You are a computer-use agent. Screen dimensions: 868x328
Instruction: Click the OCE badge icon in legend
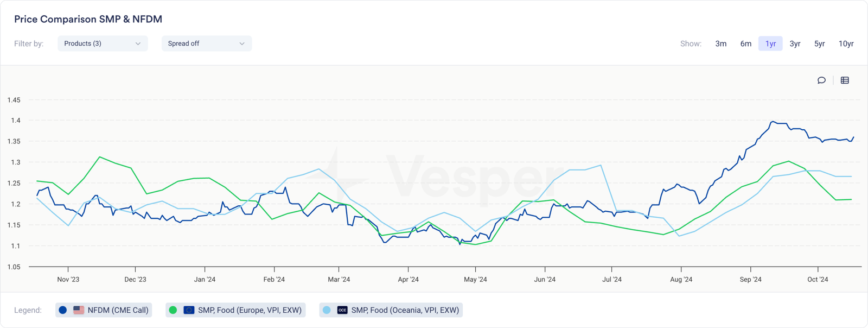pyautogui.click(x=342, y=310)
